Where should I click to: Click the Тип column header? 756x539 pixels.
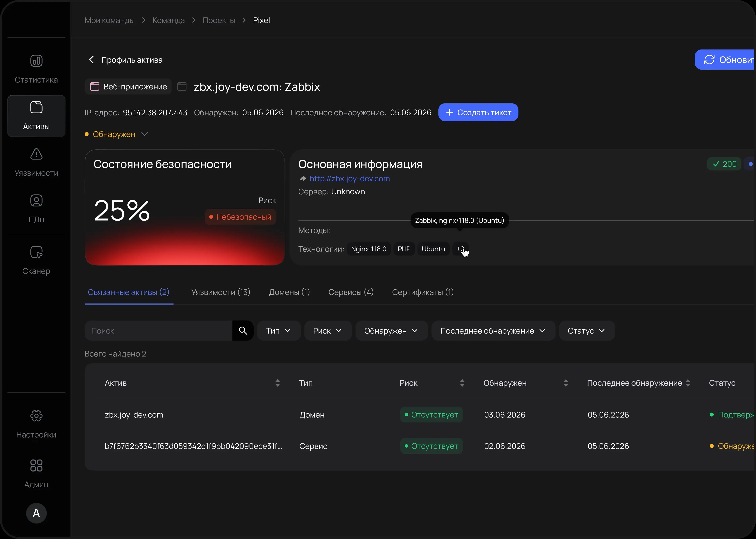point(305,383)
